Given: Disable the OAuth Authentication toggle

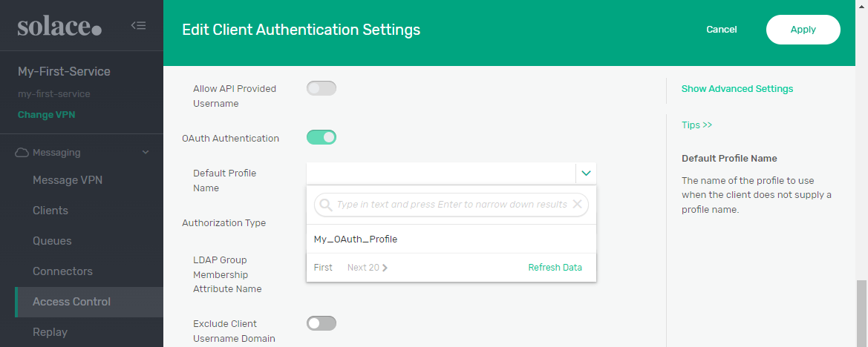Looking at the screenshot, I should tap(321, 137).
